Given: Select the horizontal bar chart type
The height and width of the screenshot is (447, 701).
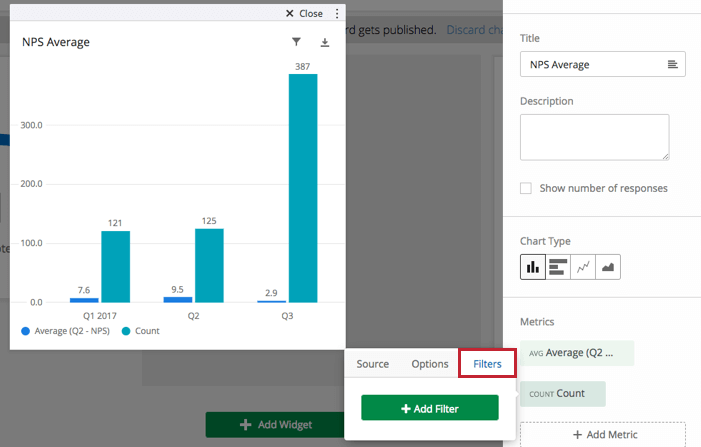Looking at the screenshot, I should [557, 267].
